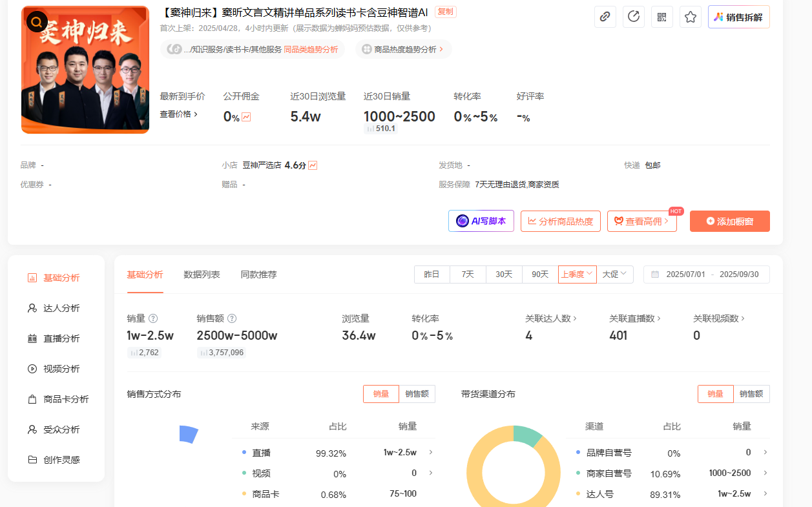This screenshot has height=507, width=812.
Task: Click the date range input field
Action: point(706,274)
